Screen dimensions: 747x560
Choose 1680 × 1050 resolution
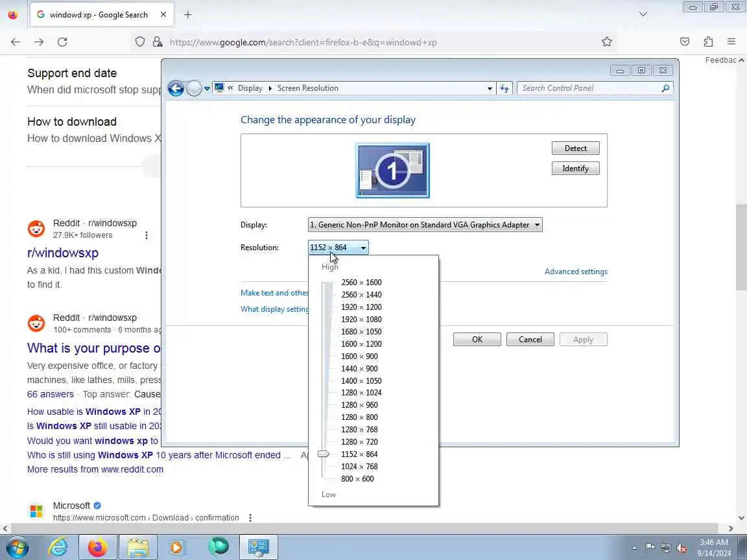[x=362, y=331]
